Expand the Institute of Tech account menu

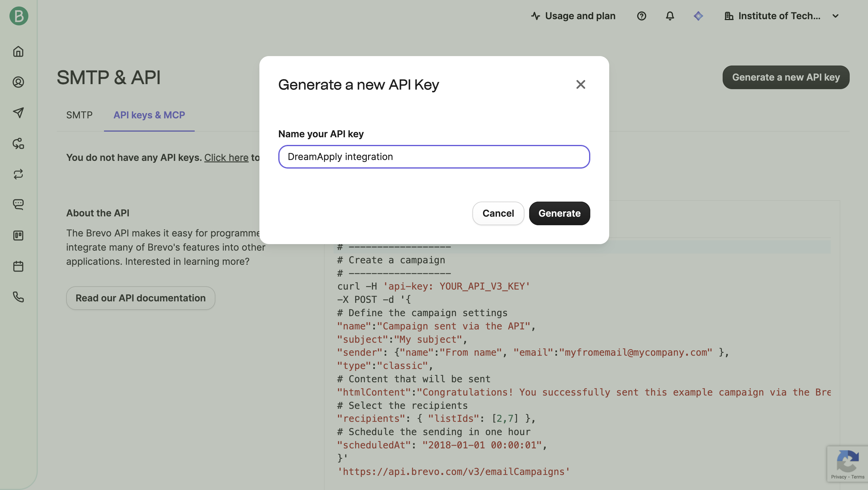pyautogui.click(x=781, y=16)
